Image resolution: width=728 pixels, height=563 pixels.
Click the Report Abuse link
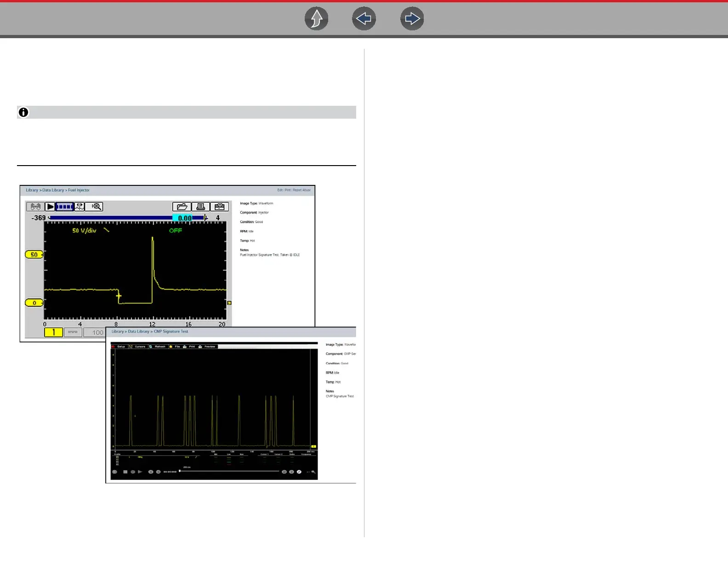(301, 190)
